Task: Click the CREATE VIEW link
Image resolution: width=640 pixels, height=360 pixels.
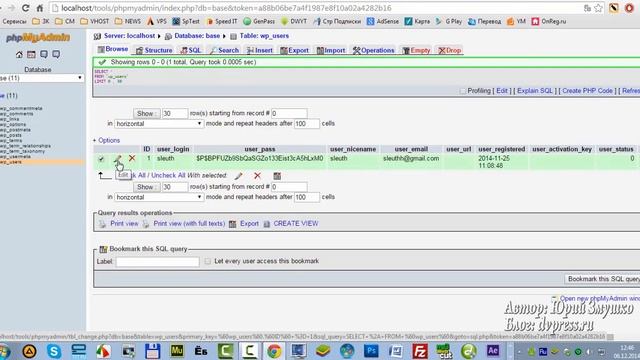Action: [x=296, y=224]
